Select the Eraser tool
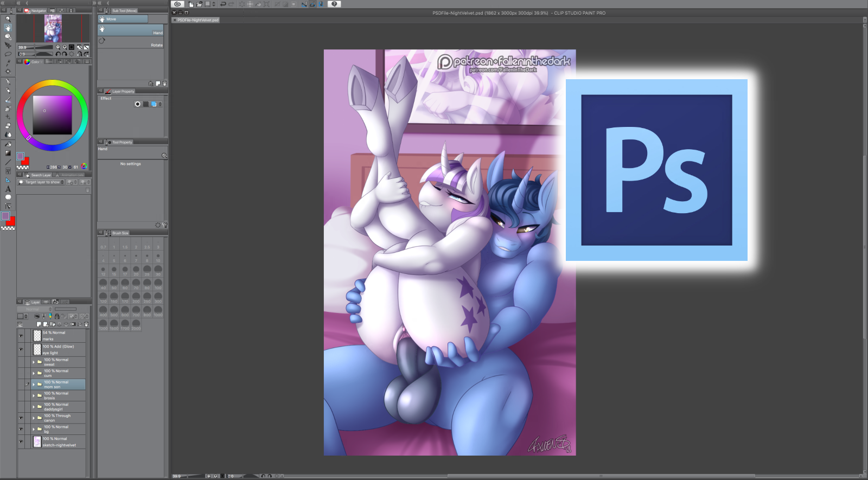Image resolution: width=868 pixels, height=480 pixels. 8,126
